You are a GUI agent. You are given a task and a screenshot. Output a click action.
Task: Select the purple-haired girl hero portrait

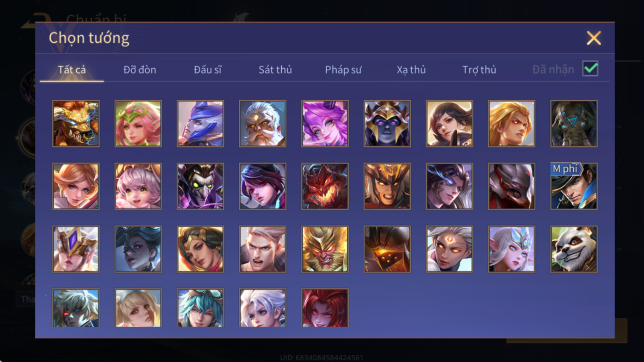(x=325, y=124)
